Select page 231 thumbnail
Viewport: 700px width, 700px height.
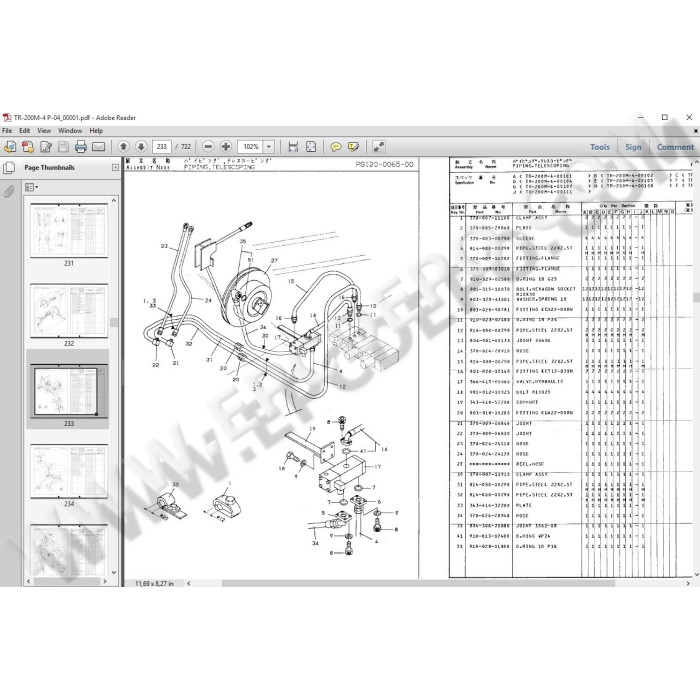pyautogui.click(x=69, y=230)
